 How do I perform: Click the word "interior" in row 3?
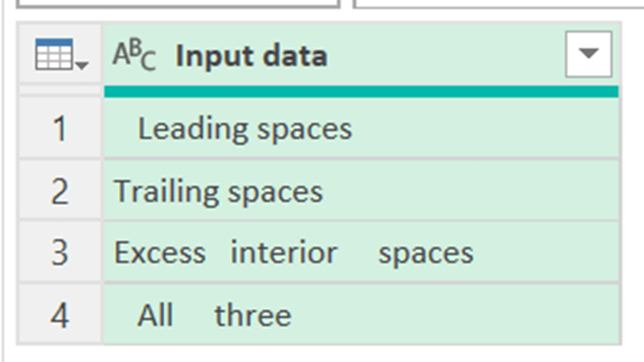tap(284, 253)
